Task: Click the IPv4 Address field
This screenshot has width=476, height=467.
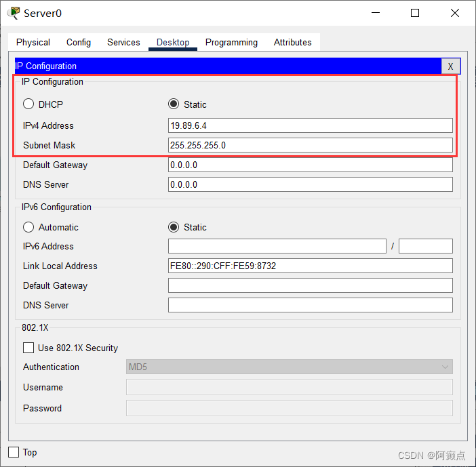Action: click(x=311, y=125)
